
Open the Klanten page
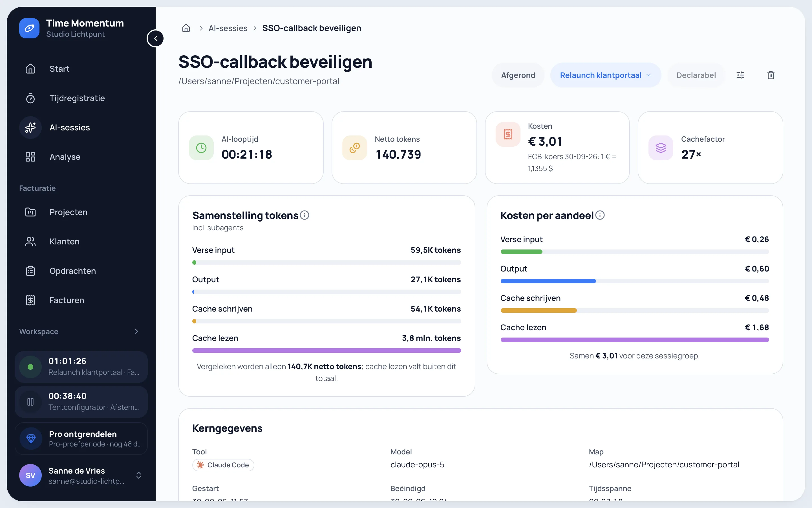pos(81,242)
